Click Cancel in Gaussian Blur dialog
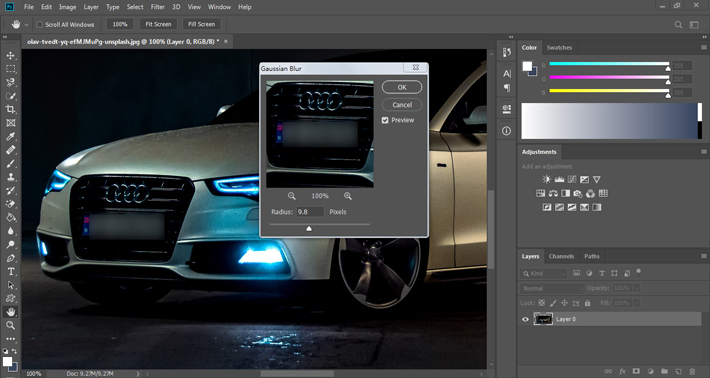 coord(402,105)
